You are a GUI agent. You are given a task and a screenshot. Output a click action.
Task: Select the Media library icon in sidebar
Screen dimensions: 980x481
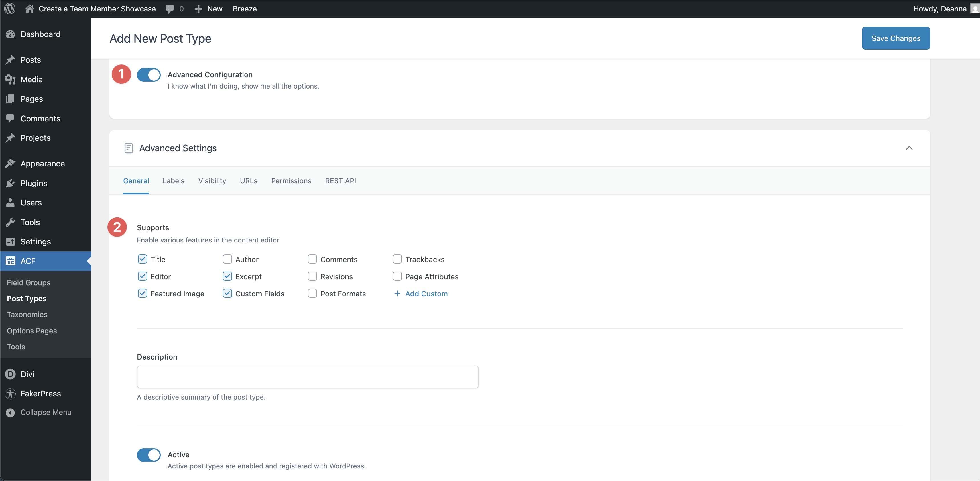(11, 80)
